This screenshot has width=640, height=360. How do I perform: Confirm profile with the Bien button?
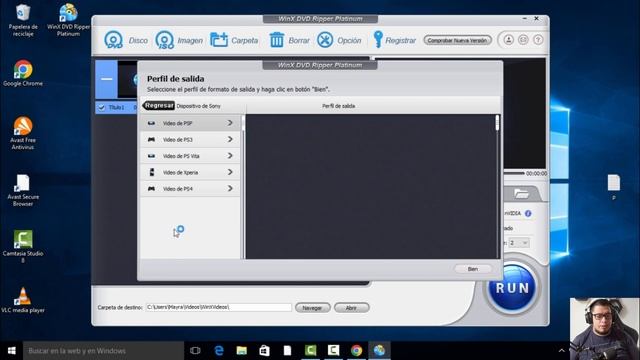click(473, 269)
